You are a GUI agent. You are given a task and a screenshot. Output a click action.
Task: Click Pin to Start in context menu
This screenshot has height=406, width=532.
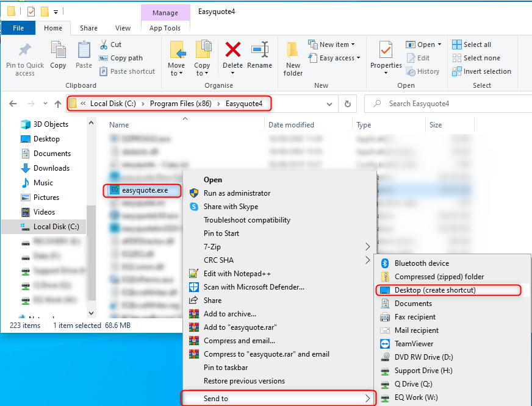(221, 233)
